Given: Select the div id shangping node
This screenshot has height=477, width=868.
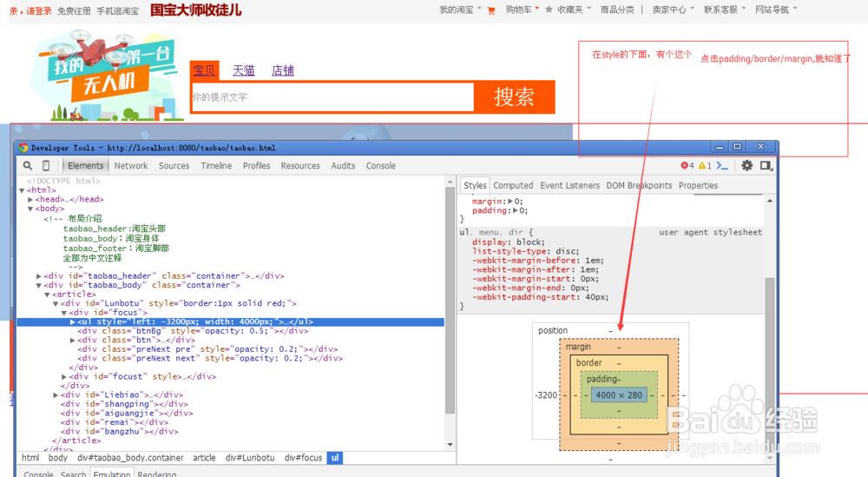Looking at the screenshot, I should 119,404.
